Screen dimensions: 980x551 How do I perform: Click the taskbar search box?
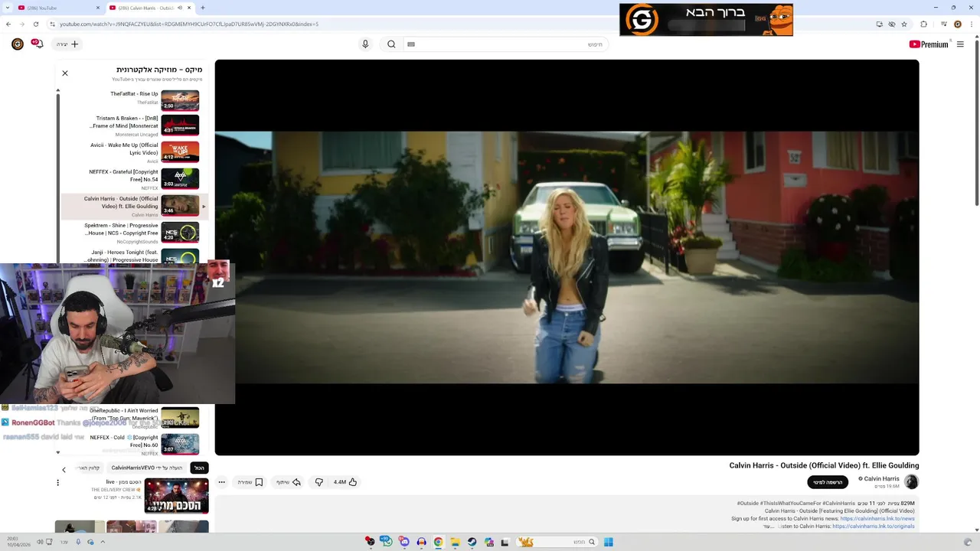coord(557,542)
